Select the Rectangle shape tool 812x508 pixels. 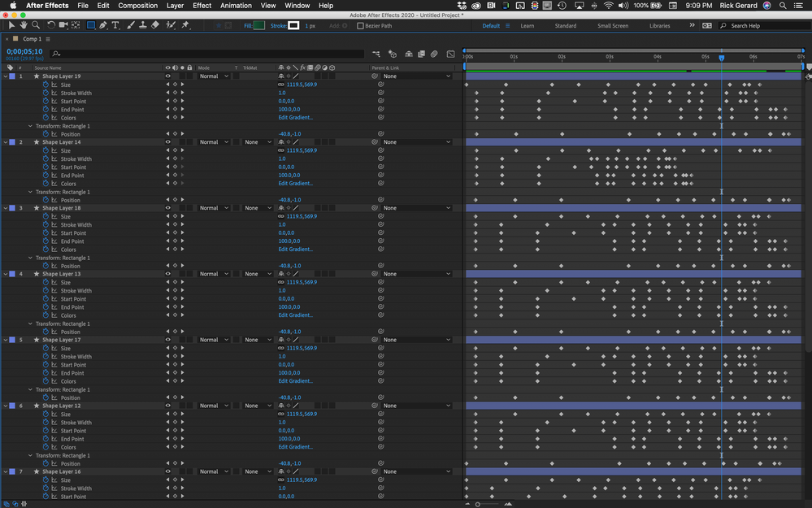pos(90,25)
